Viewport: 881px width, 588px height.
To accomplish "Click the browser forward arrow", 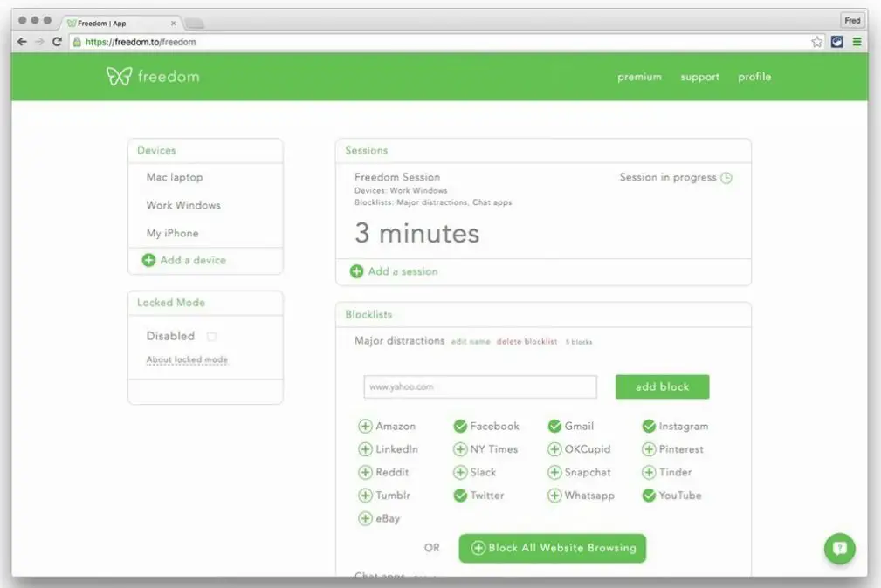I will point(39,42).
